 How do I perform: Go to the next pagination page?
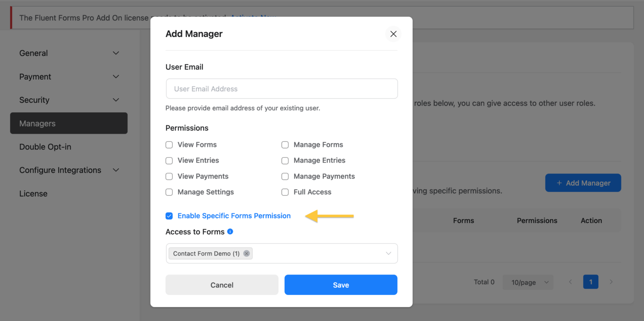(x=611, y=282)
